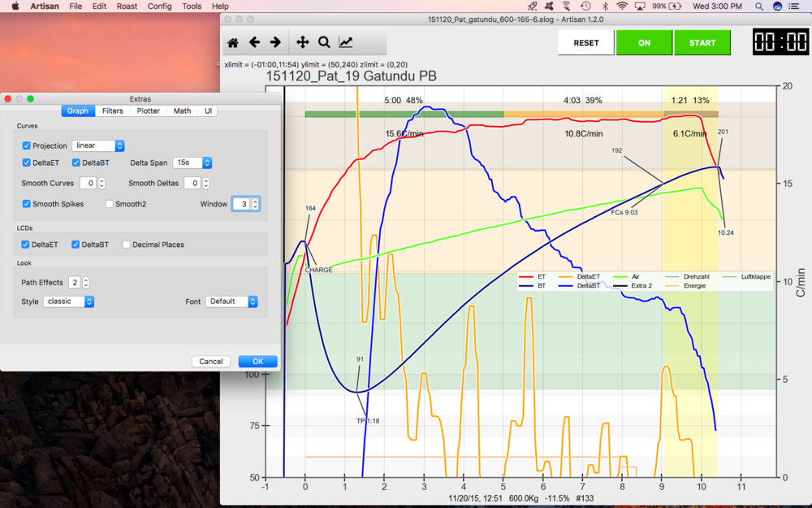This screenshot has width=812, height=508.
Task: Open the graph line options icon
Action: coord(345,42)
